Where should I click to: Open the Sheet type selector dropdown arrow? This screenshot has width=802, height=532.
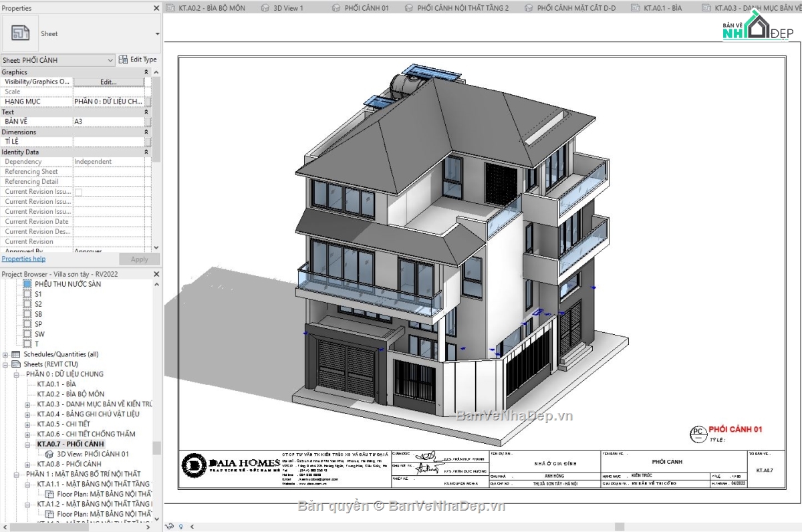pos(158,33)
